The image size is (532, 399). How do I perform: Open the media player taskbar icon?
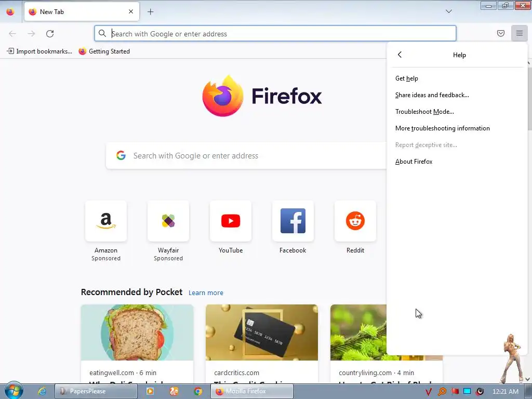[x=150, y=391]
